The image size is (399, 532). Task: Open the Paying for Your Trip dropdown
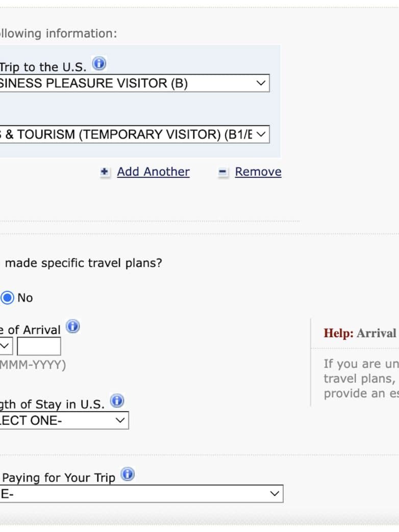tap(141, 494)
